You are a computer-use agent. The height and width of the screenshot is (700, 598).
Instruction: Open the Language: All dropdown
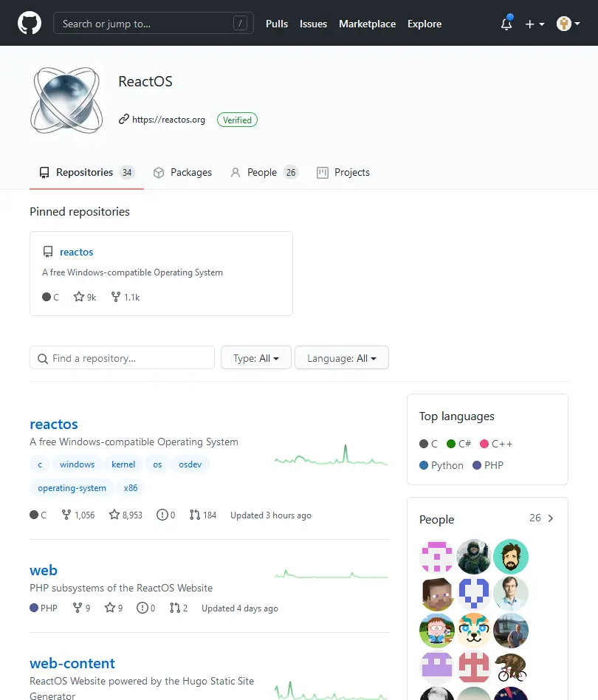click(x=342, y=358)
